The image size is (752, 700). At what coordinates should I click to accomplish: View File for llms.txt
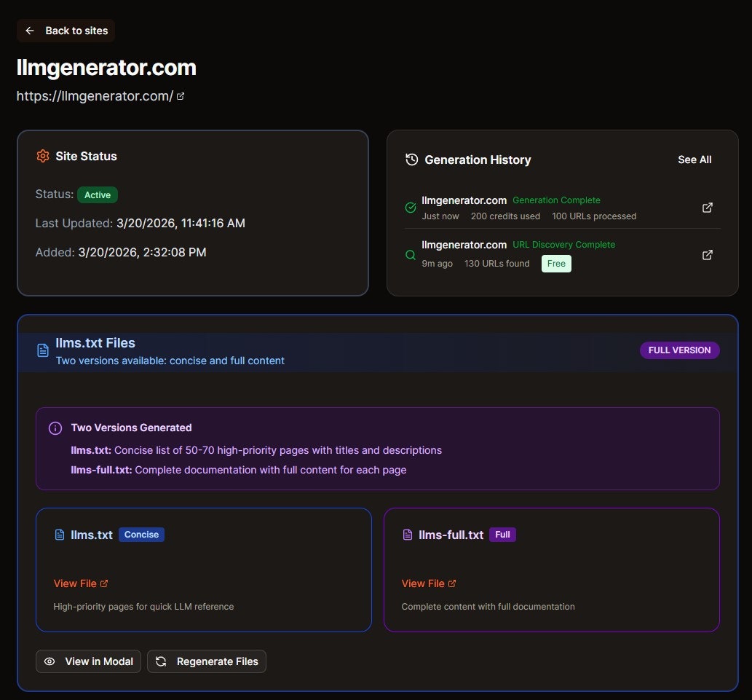(x=76, y=583)
